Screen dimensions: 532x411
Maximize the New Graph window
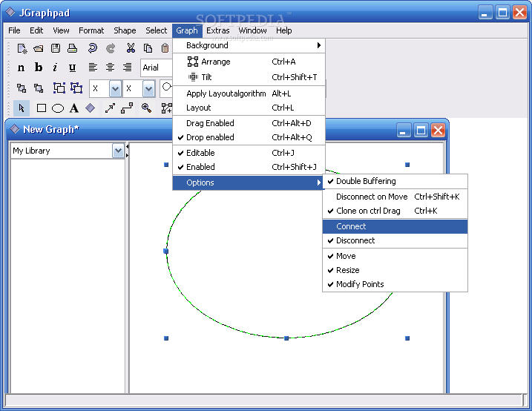421,131
